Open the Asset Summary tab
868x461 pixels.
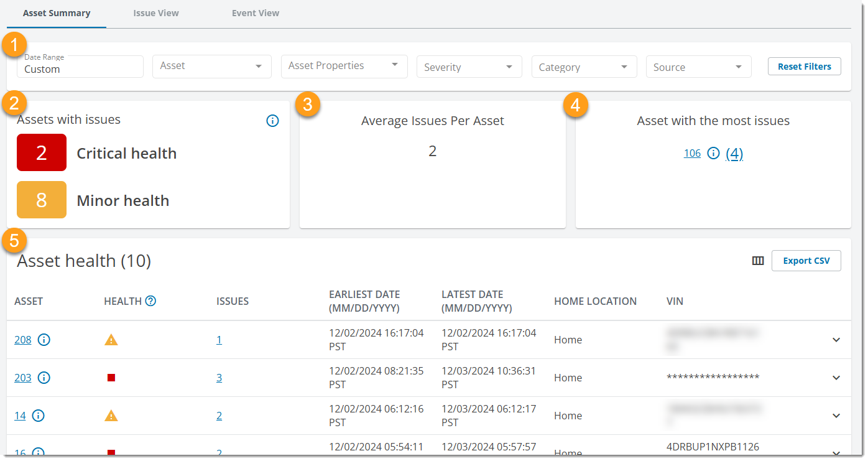[x=57, y=13]
